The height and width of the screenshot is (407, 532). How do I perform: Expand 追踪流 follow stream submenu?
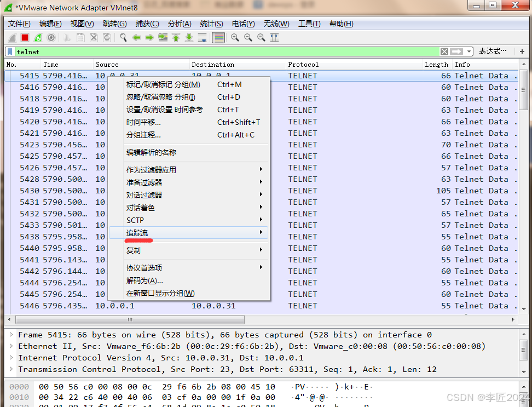click(x=189, y=232)
